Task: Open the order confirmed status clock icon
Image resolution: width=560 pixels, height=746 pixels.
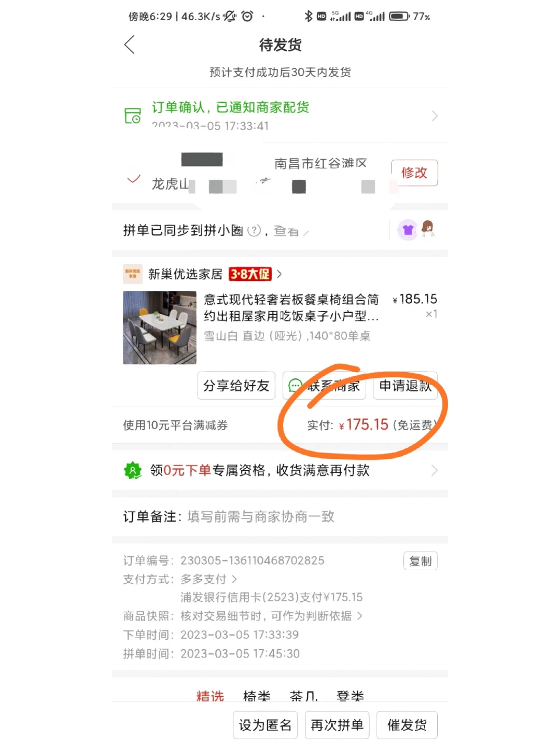Action: pyautogui.click(x=133, y=116)
